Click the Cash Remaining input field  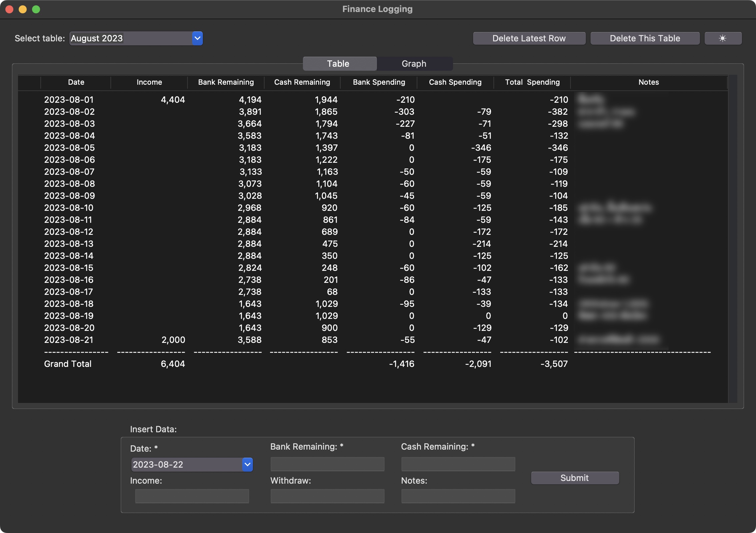(x=458, y=464)
